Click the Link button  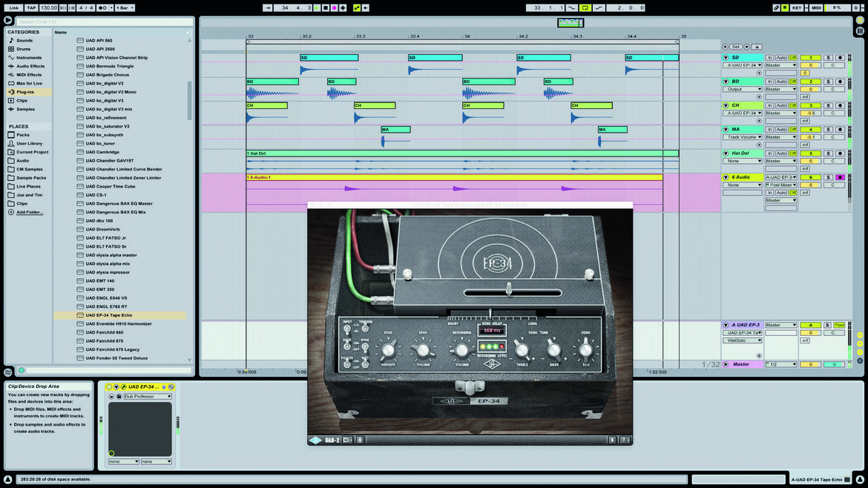[x=13, y=7]
